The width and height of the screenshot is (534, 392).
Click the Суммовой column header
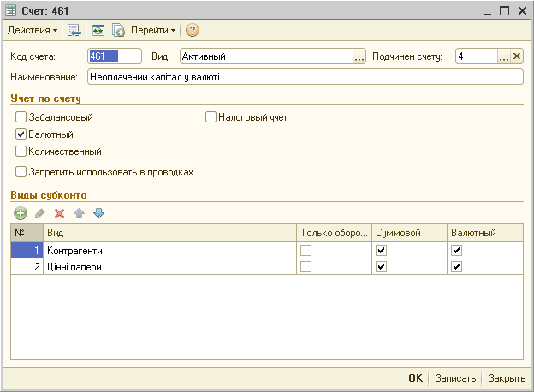click(x=409, y=233)
